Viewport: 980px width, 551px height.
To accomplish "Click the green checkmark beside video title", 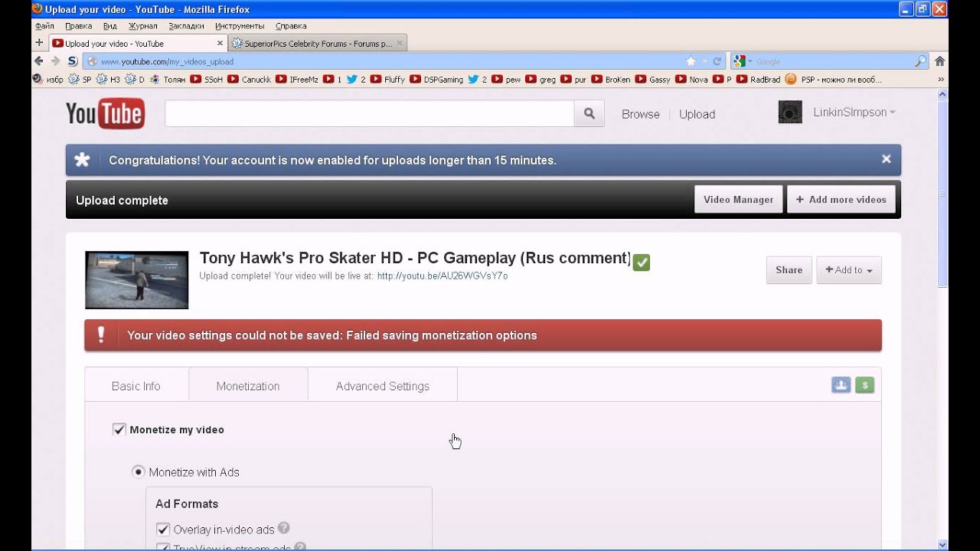I will [642, 262].
